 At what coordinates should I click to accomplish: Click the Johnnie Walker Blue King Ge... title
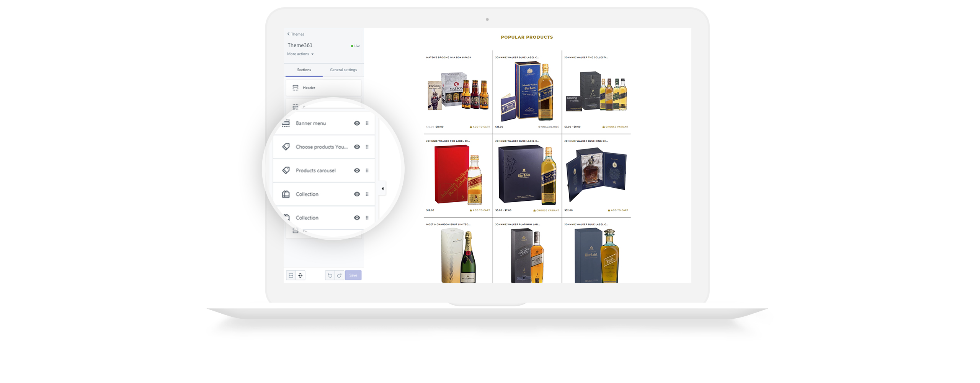(x=586, y=141)
